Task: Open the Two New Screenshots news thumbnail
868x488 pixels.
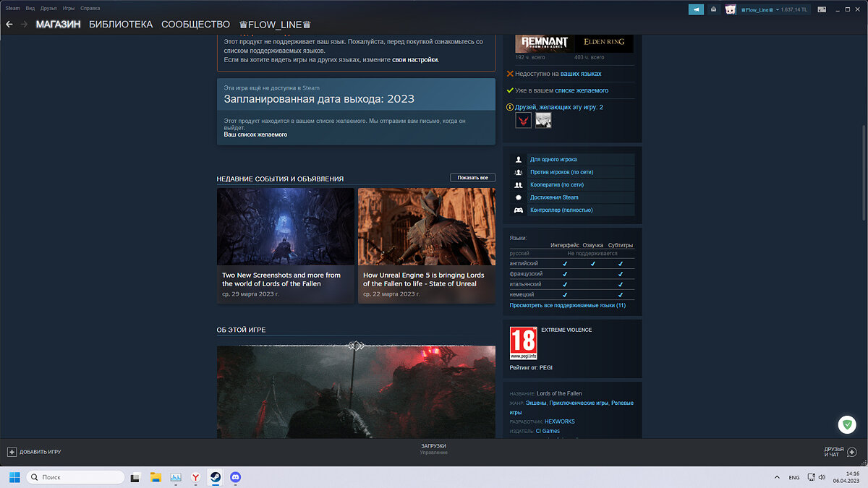Action: pyautogui.click(x=286, y=226)
